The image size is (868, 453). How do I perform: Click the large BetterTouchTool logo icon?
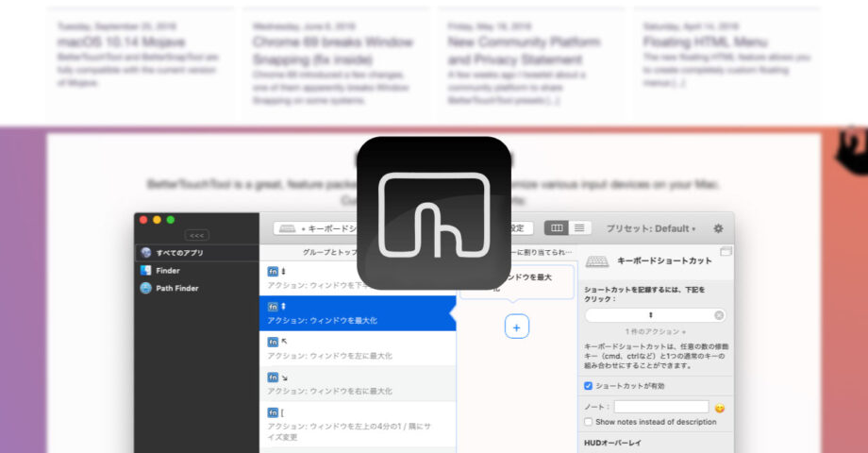click(x=434, y=213)
